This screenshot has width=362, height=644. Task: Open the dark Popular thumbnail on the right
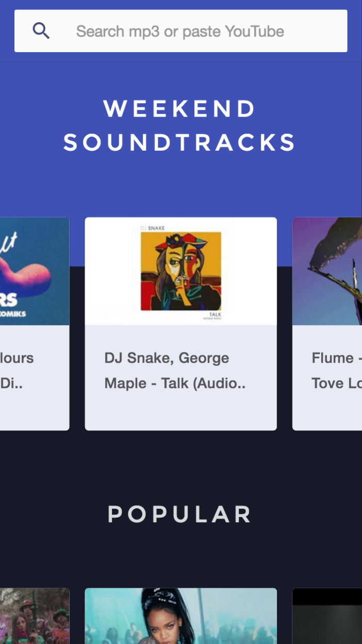(327, 616)
